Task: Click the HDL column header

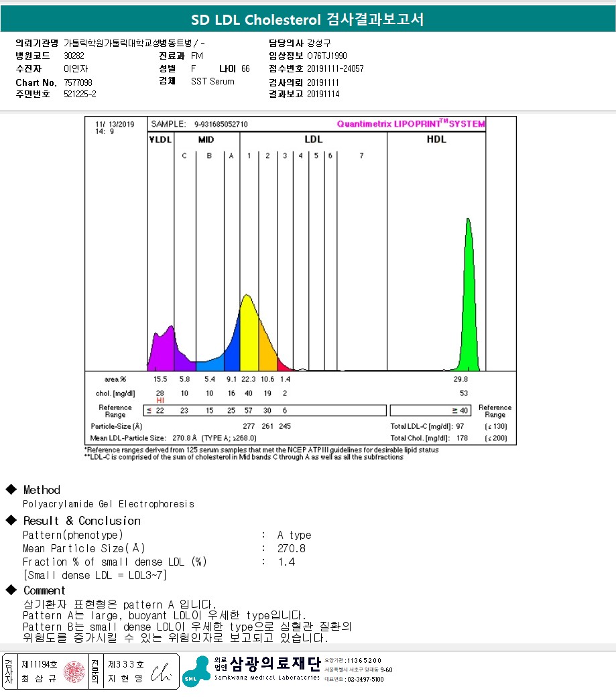Action: click(436, 139)
